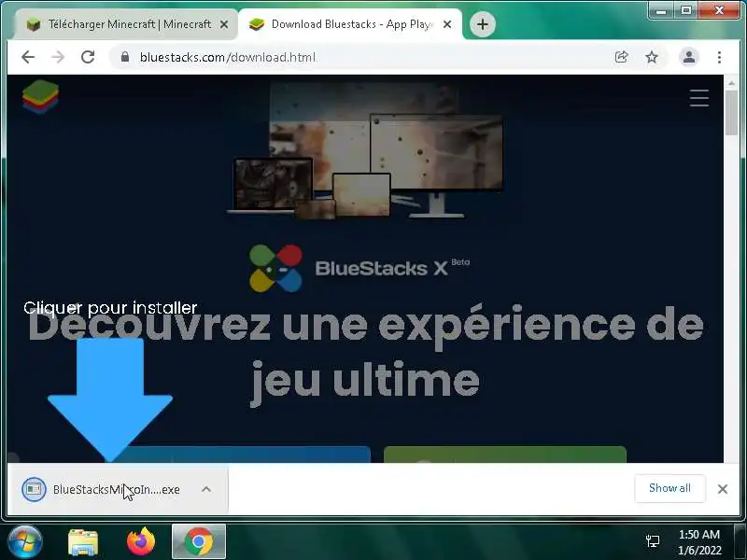Close the Download Bluestacks tab
The height and width of the screenshot is (560, 747).
447,24
